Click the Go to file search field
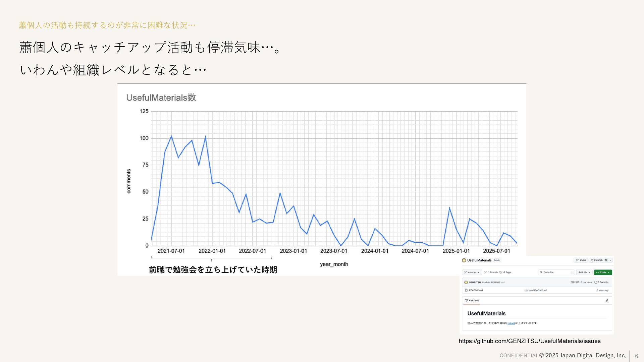The image size is (644, 362). click(x=556, y=273)
